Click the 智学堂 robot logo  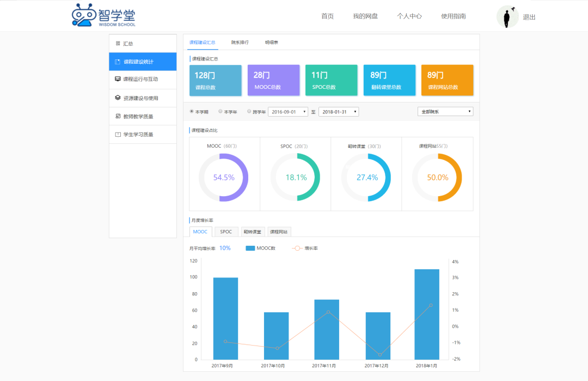click(84, 15)
